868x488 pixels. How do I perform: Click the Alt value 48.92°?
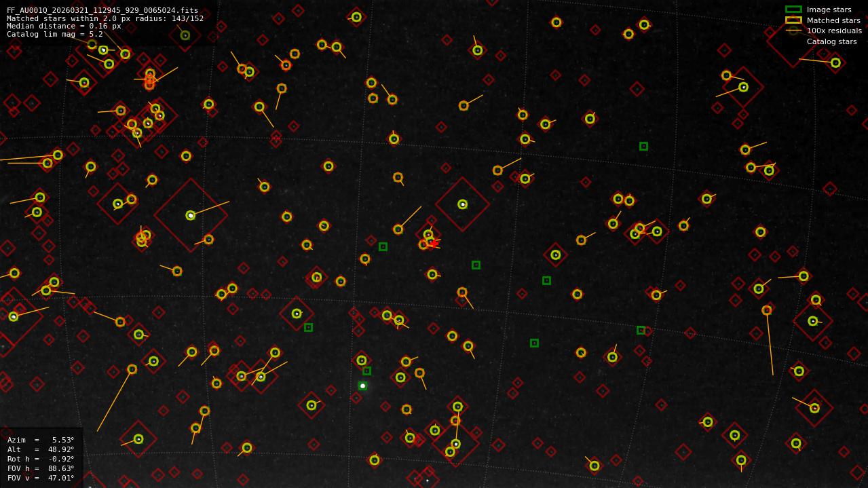(60, 449)
